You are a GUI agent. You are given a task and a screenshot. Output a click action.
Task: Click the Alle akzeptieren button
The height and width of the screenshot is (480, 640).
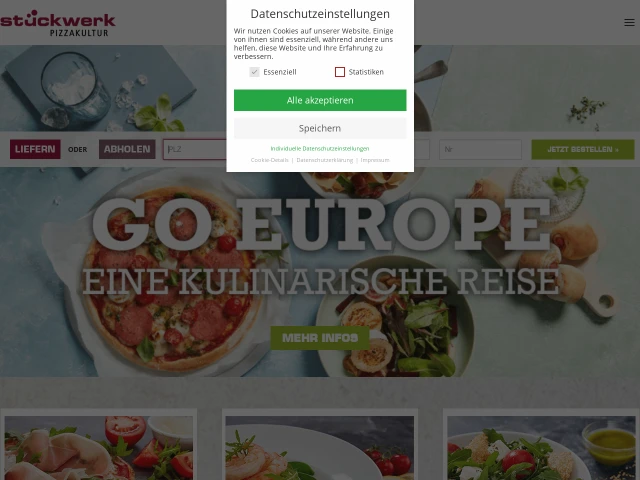[320, 100]
